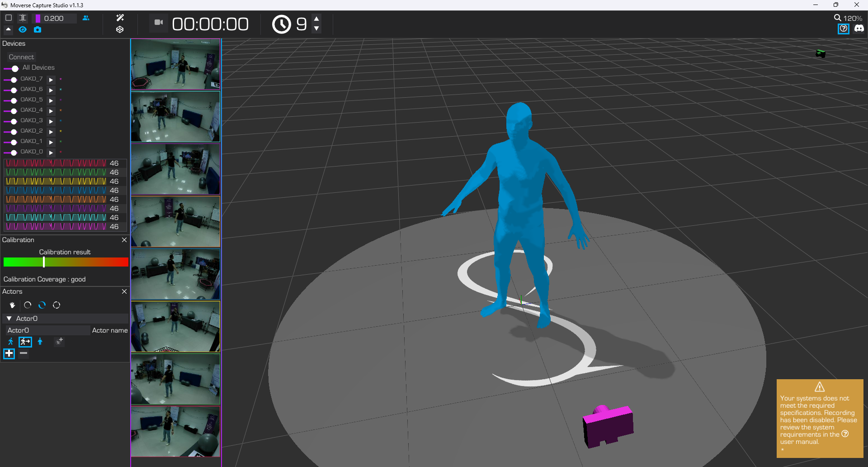Expand the OAKD_2 device arrow

tap(51, 132)
